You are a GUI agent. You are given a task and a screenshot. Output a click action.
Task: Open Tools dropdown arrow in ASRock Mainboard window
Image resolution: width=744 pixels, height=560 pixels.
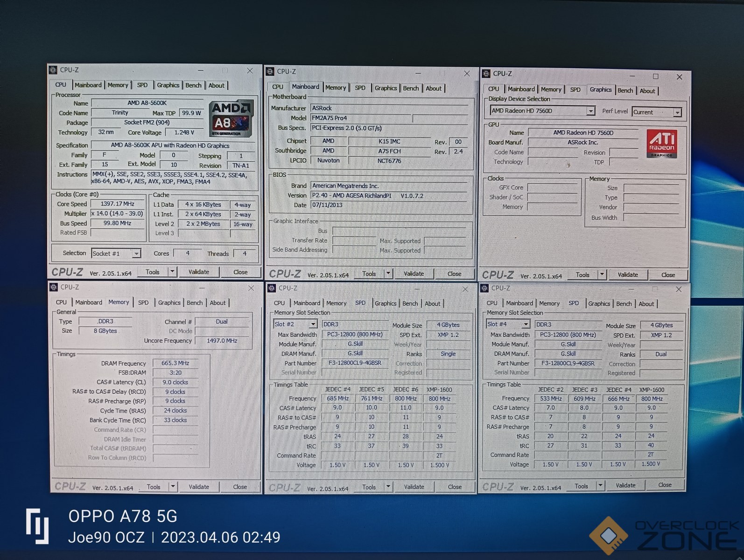click(388, 273)
